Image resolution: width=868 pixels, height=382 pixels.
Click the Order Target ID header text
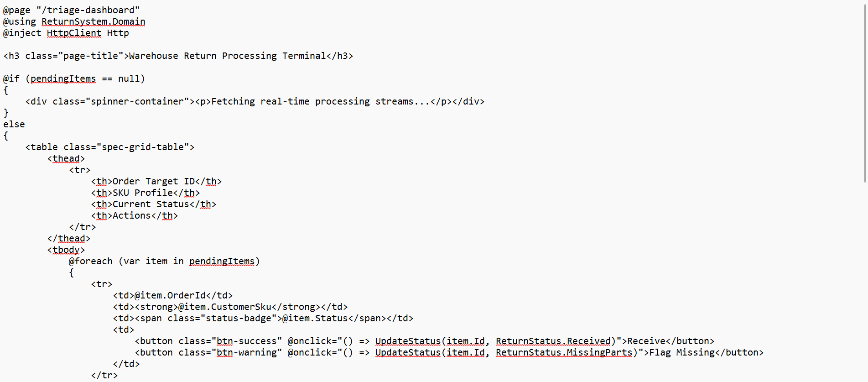(x=154, y=181)
